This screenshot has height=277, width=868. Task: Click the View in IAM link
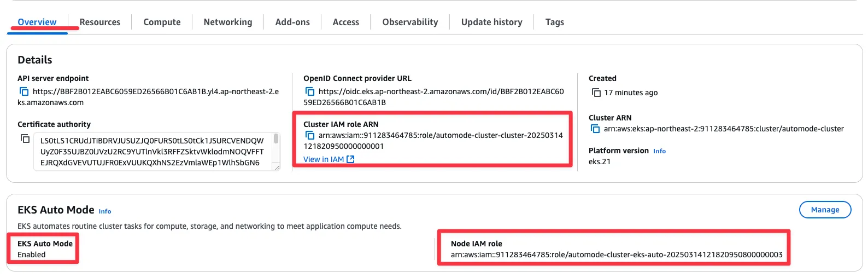click(329, 159)
